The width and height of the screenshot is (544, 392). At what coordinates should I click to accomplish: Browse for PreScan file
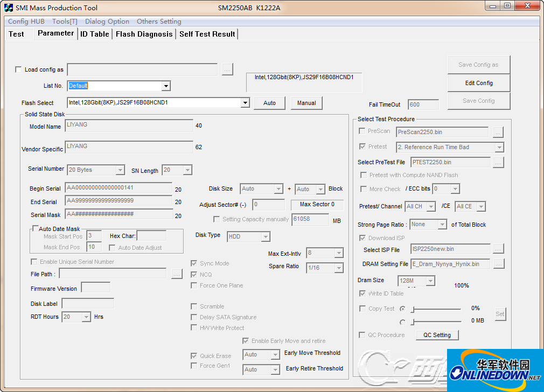coord(498,132)
